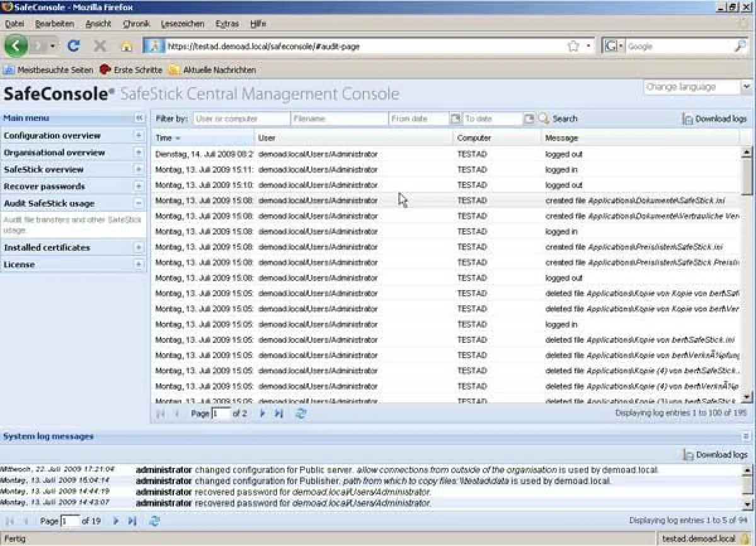Expand the Recover passwords section
The width and height of the screenshot is (756, 546).
[139, 187]
